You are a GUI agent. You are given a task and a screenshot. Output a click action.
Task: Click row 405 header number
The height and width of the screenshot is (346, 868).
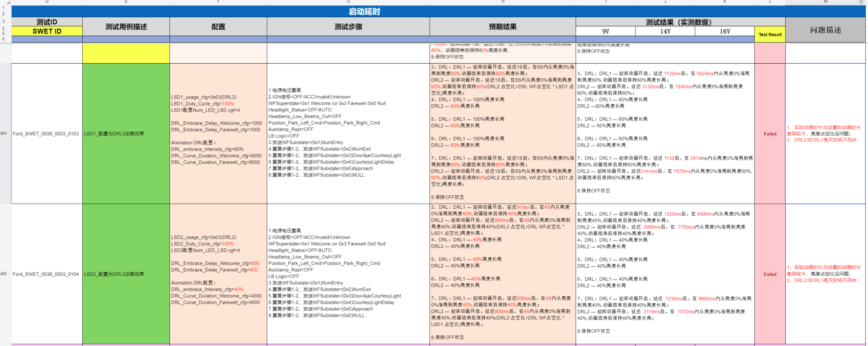click(4, 274)
